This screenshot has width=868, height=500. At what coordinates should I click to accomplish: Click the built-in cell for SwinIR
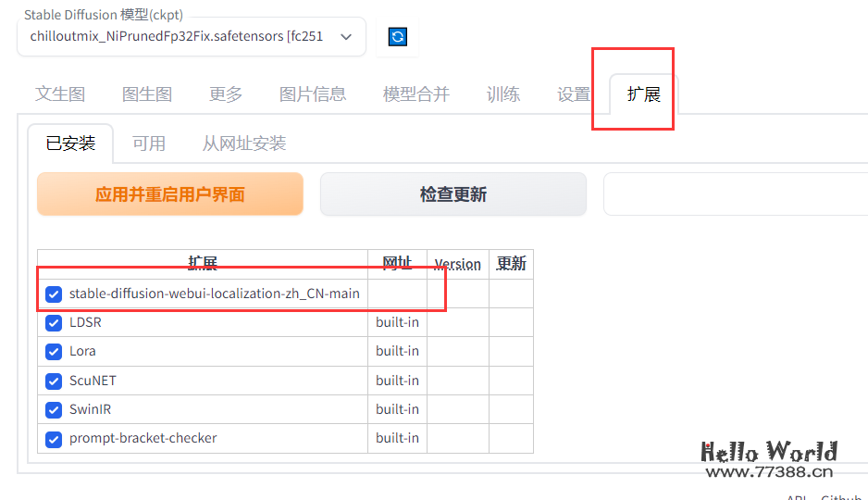398,409
